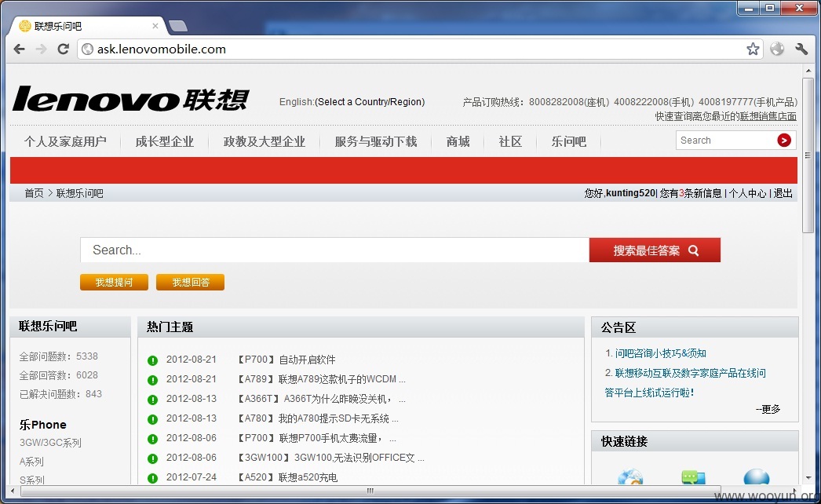Open topic 【A520】联想a520充电
The width and height of the screenshot is (821, 504).
click(287, 477)
